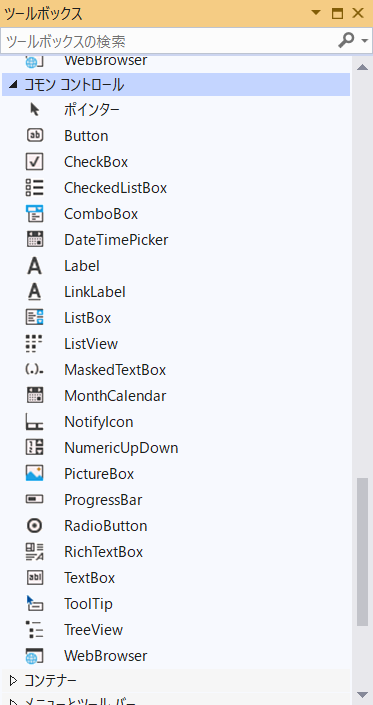Select the TreeView text label
This screenshot has height=705, width=373.
pyautogui.click(x=93, y=630)
